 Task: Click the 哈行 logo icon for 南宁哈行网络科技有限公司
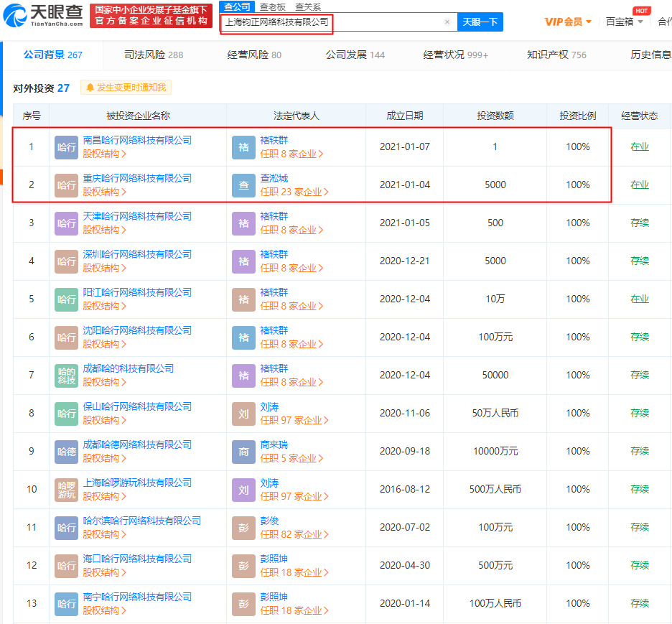[x=67, y=604]
